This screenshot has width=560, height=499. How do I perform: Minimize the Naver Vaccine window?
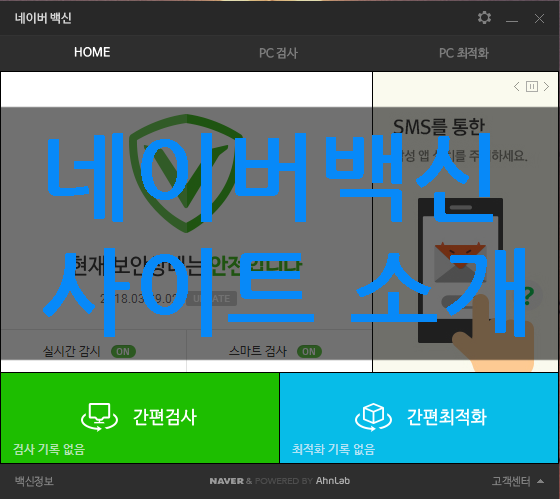pos(512,21)
